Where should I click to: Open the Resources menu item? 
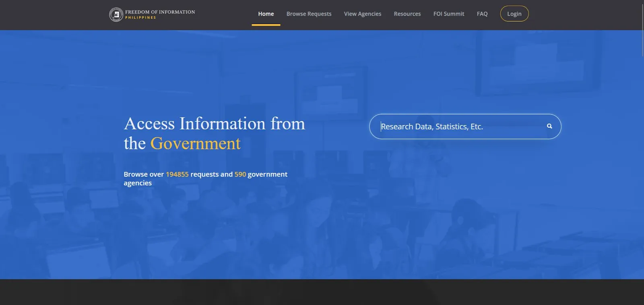[x=407, y=14]
